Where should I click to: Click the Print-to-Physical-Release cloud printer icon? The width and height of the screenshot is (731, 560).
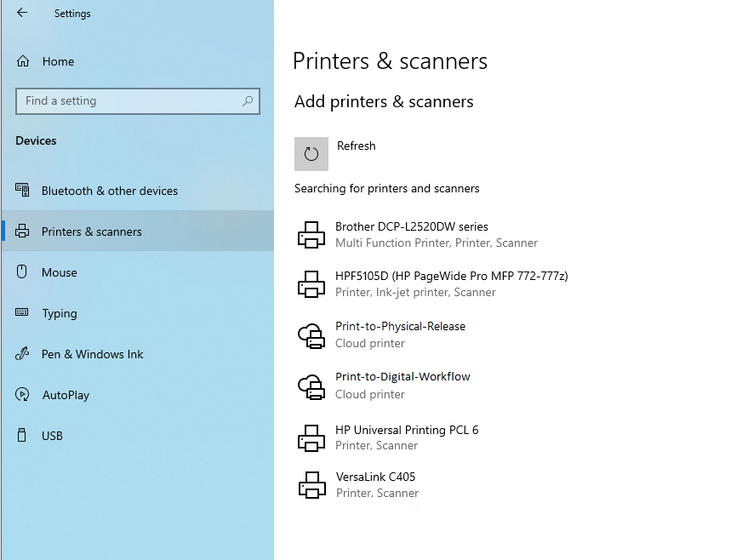311,335
